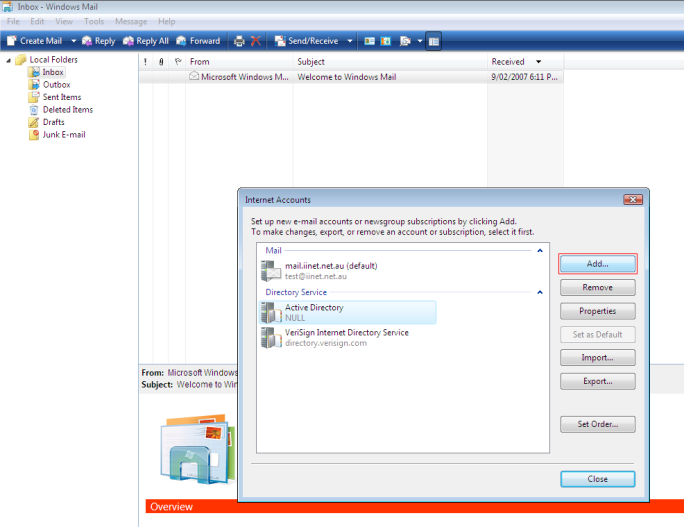This screenshot has width=684, height=527.
Task: Open the Send/Receive dropdown arrow
Action: click(349, 41)
